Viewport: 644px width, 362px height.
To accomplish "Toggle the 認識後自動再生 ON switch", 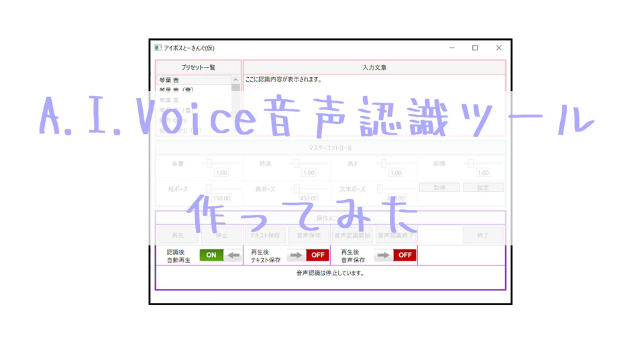I will pyautogui.click(x=221, y=255).
